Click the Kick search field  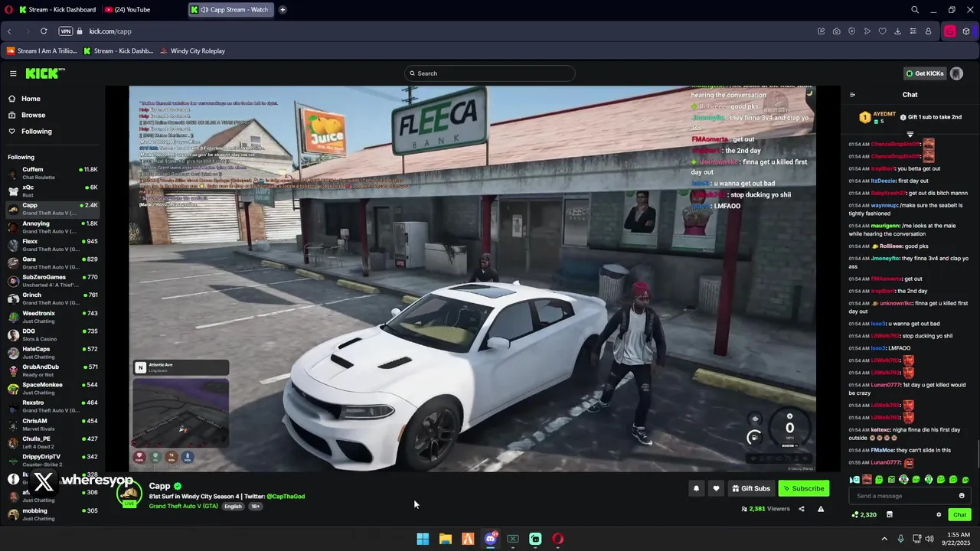coord(490,73)
